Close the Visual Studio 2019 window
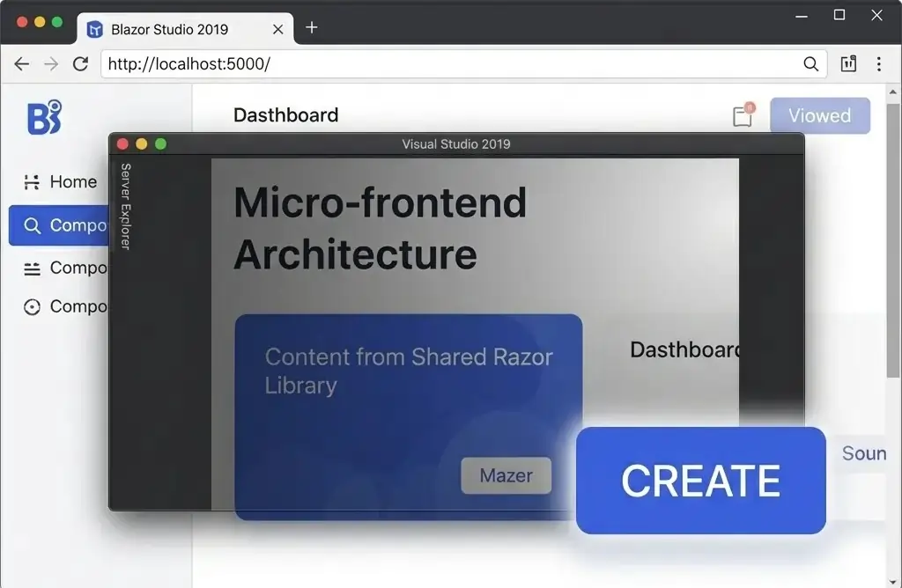The image size is (902, 588). pyautogui.click(x=122, y=143)
